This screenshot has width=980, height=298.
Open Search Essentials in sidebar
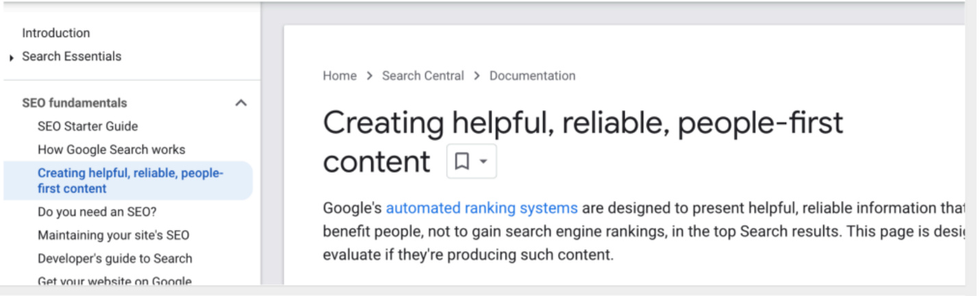71,56
